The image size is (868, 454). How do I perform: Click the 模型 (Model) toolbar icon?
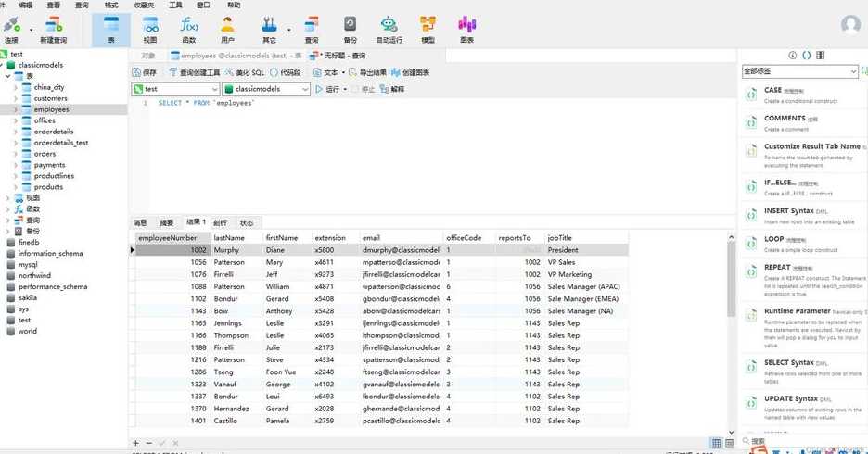click(x=428, y=30)
